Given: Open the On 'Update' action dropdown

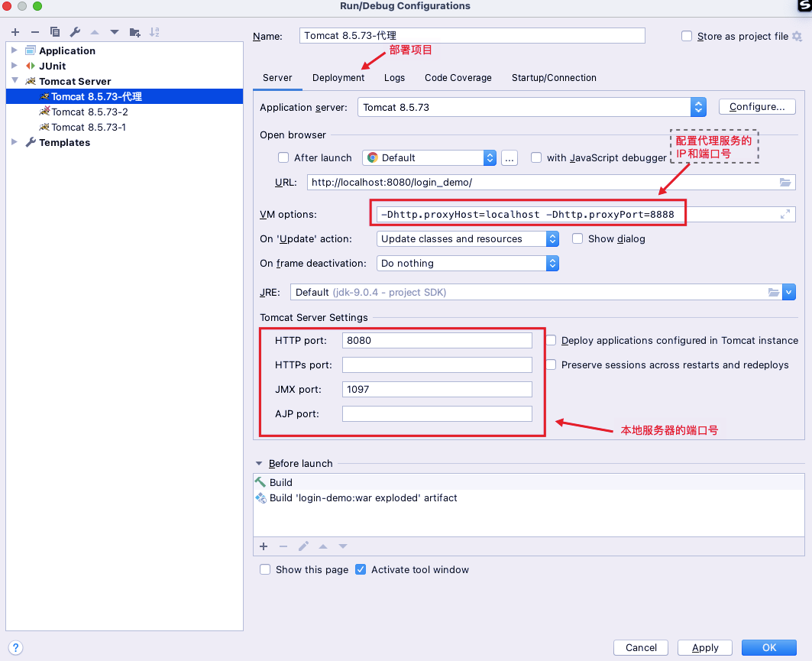Looking at the screenshot, I should coord(552,239).
